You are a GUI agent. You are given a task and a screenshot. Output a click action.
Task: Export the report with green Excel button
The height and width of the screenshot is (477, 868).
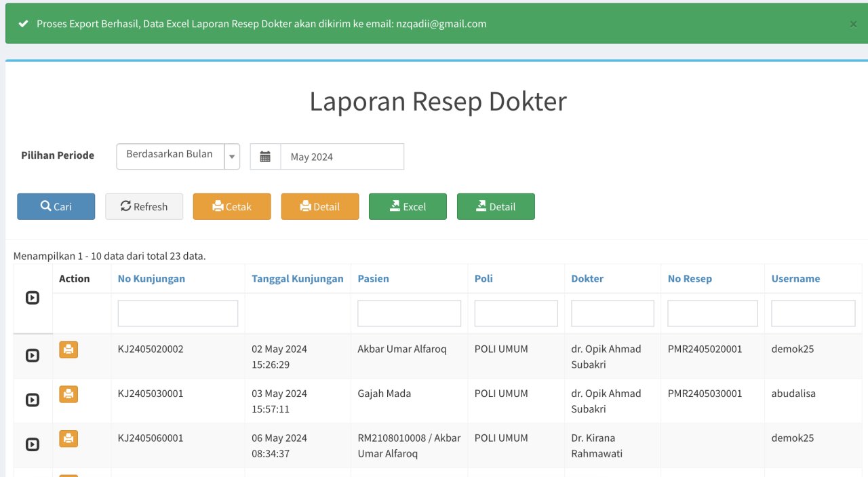click(x=408, y=207)
